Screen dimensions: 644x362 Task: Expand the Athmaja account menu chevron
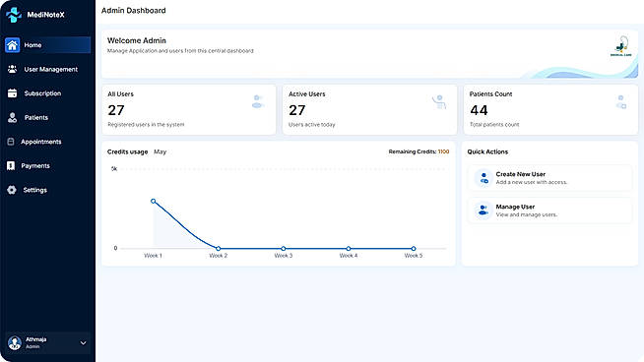(83, 343)
